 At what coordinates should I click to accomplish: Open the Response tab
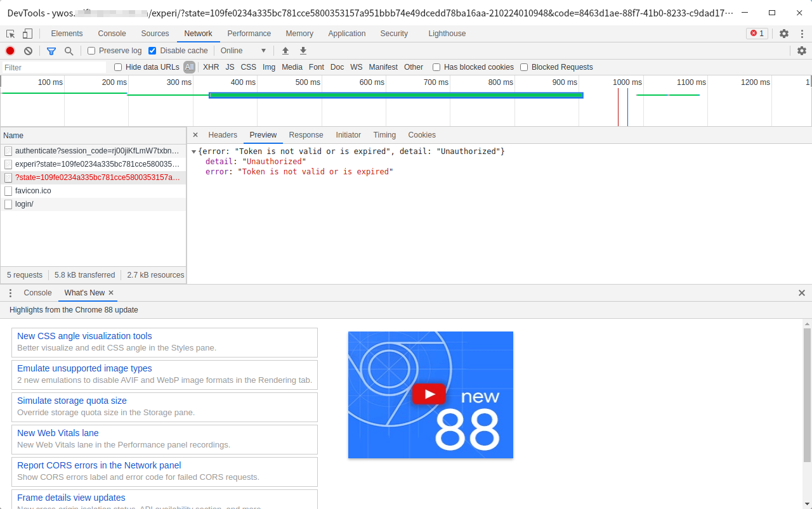(x=306, y=134)
